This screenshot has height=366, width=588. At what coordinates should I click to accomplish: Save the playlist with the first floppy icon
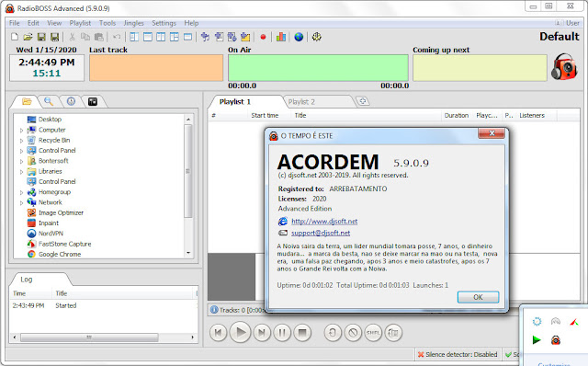pyautogui.click(x=41, y=37)
